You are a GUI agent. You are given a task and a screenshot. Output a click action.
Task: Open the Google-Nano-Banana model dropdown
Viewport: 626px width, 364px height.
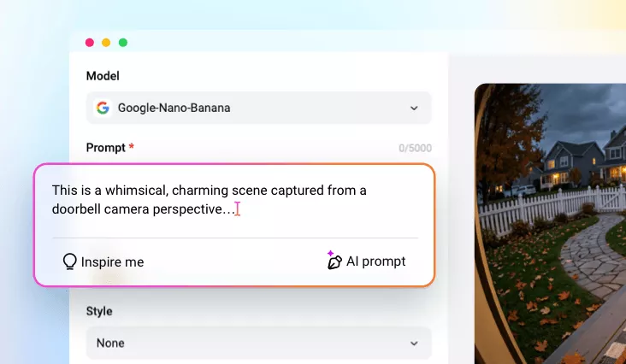pos(259,108)
